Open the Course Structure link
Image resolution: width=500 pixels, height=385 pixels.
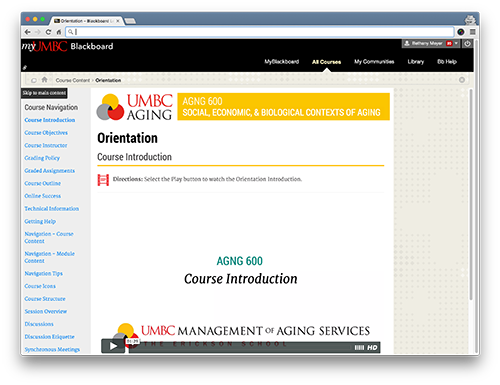(x=45, y=299)
